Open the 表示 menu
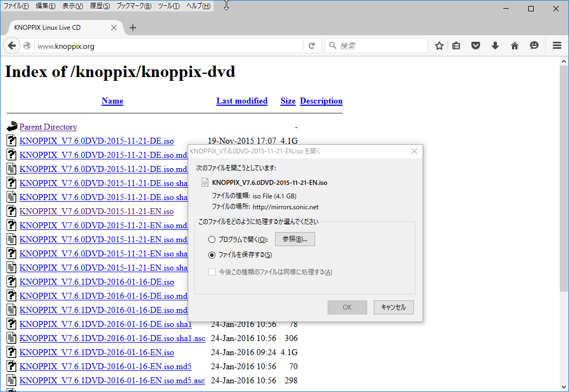This screenshot has width=569, height=392. point(73,6)
